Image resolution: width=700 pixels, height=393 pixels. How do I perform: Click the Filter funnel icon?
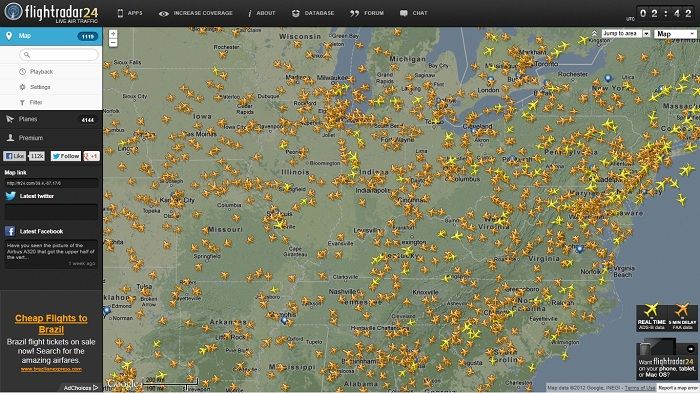point(22,103)
